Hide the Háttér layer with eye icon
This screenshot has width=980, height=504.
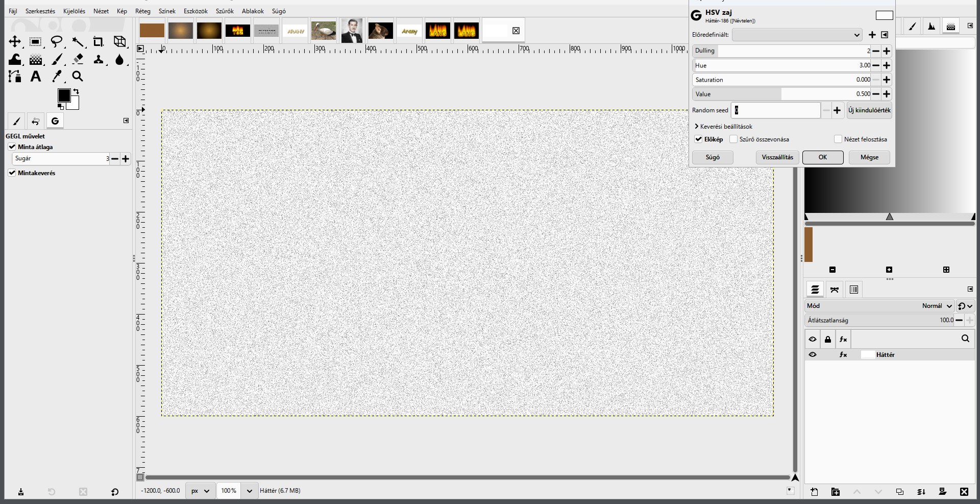(x=813, y=354)
